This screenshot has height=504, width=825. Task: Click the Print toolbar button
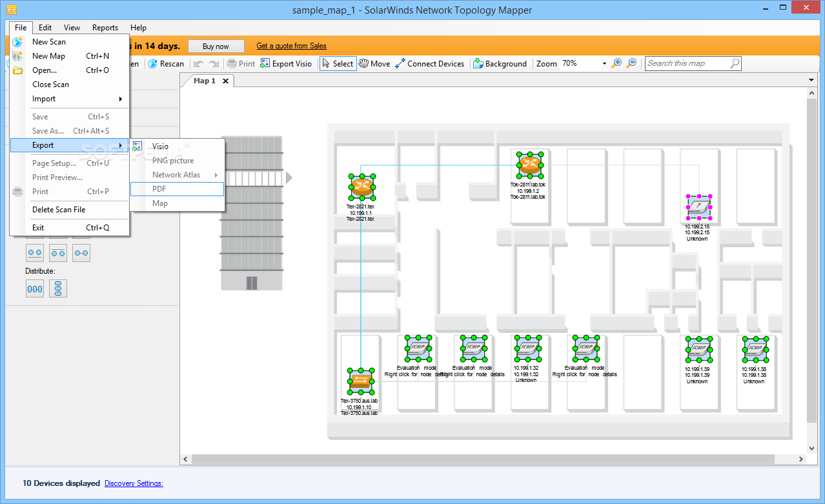pyautogui.click(x=241, y=63)
